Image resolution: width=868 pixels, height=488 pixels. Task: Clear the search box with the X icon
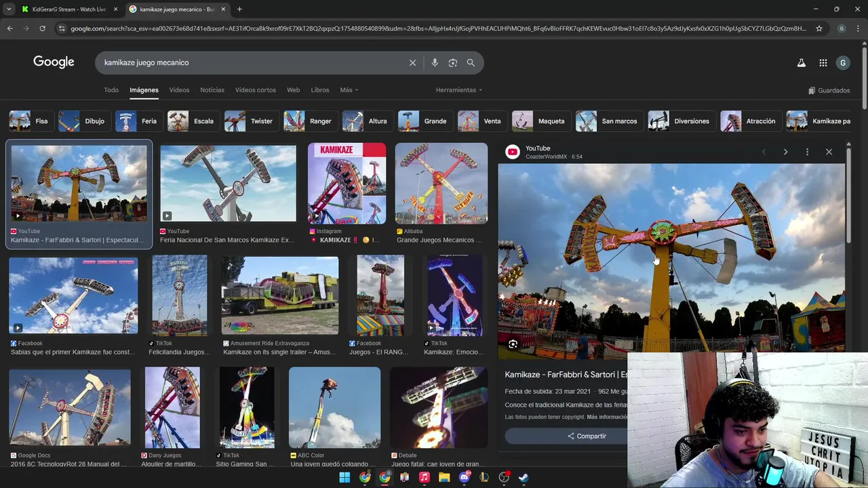coord(412,62)
